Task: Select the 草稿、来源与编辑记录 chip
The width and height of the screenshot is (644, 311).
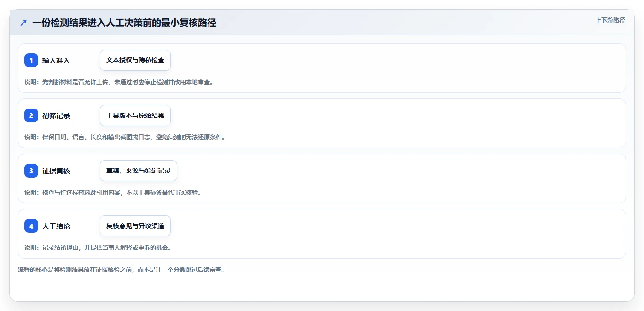Action: (x=139, y=171)
